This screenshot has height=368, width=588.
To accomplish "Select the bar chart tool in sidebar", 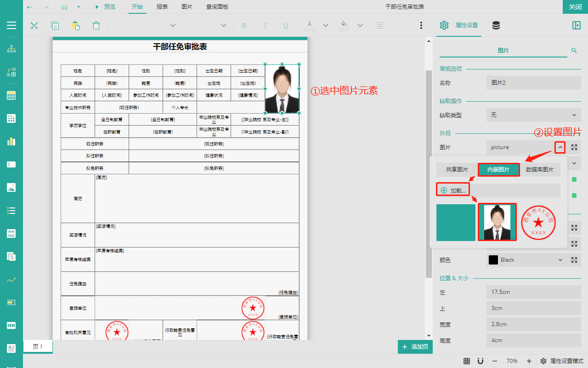I will click(x=11, y=141).
